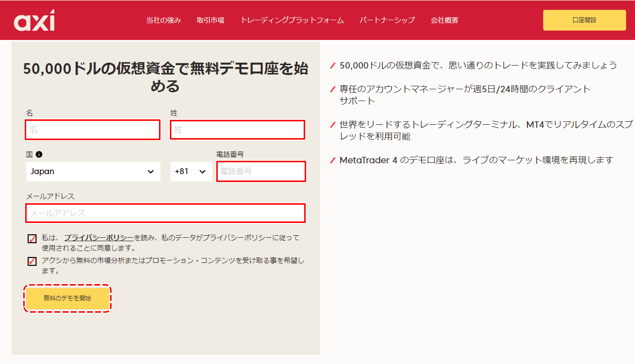Open the +81 dial code dropdown

tap(191, 172)
